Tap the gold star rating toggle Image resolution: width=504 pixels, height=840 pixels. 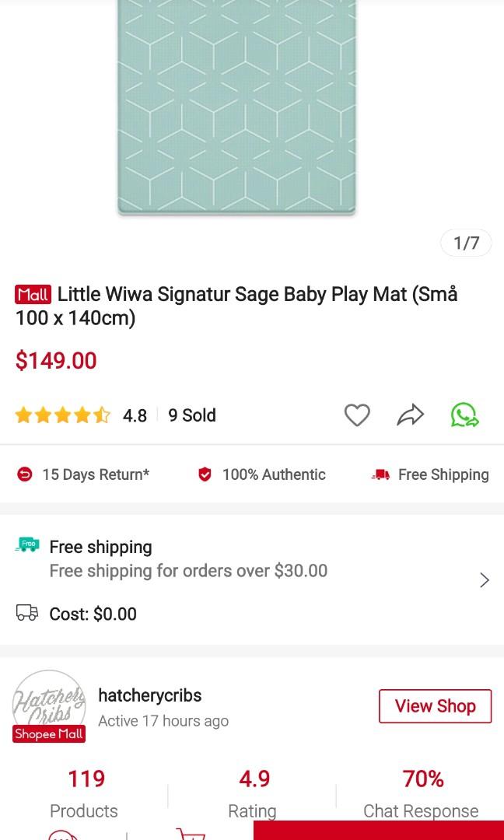coord(62,415)
